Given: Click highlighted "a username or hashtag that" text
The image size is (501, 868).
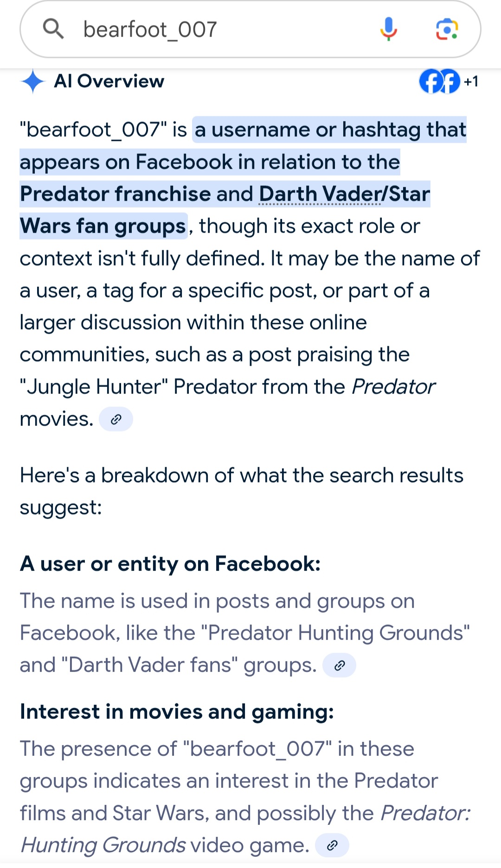Looking at the screenshot, I should (x=330, y=130).
